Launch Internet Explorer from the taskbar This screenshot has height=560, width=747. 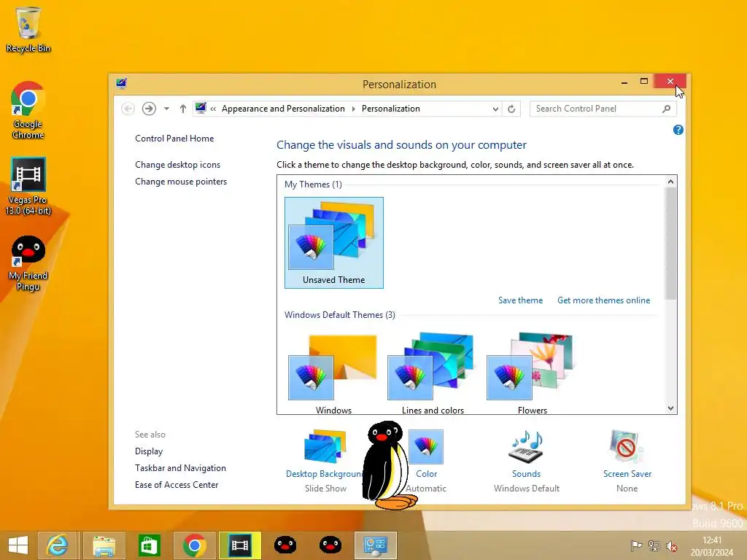point(57,545)
